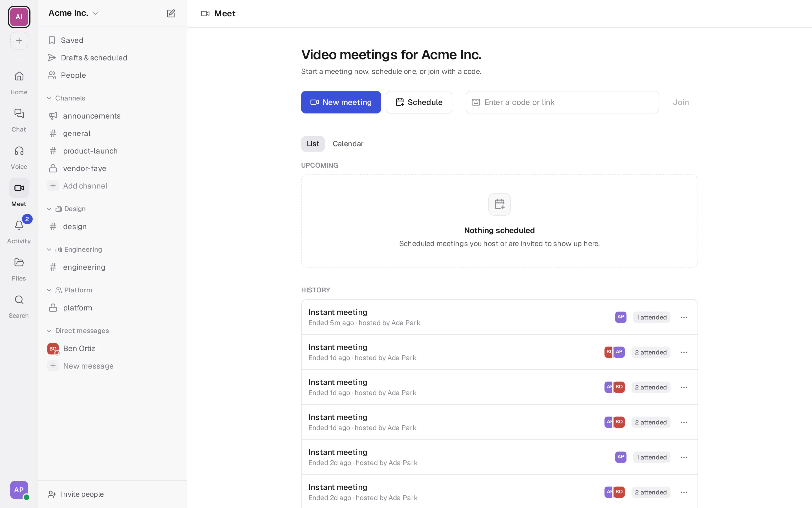
Task: Click the Join button
Action: click(x=681, y=102)
